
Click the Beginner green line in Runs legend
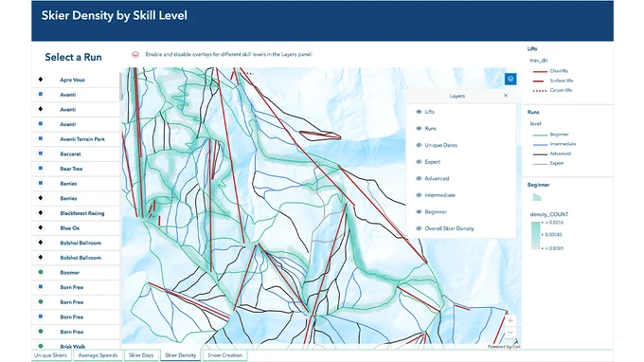click(x=540, y=135)
